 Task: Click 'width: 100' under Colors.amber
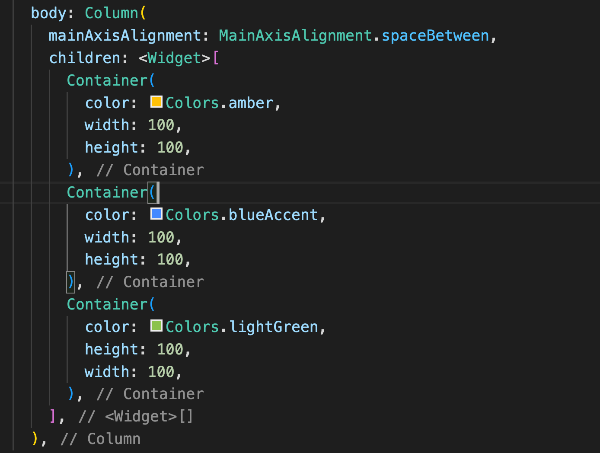coord(130,125)
